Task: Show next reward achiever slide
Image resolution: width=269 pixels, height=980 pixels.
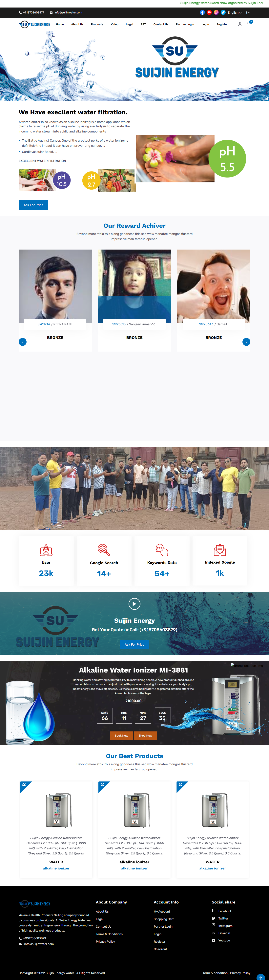Action: (x=246, y=342)
